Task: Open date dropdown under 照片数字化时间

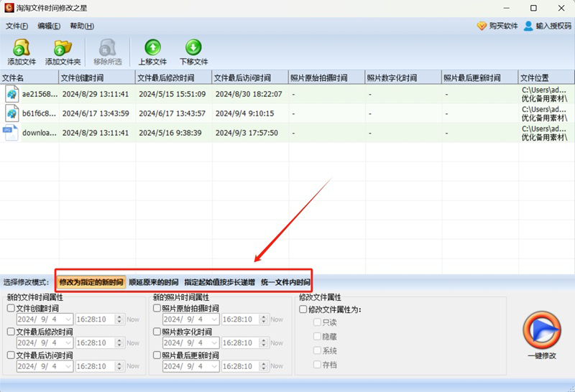Action: pyautogui.click(x=214, y=343)
